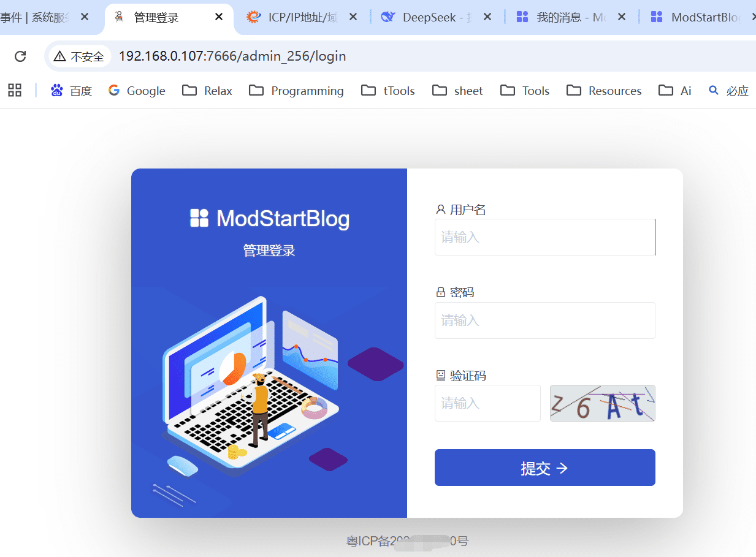The width and height of the screenshot is (756, 557).
Task: Open the browser apps grid icon
Action: (x=15, y=91)
